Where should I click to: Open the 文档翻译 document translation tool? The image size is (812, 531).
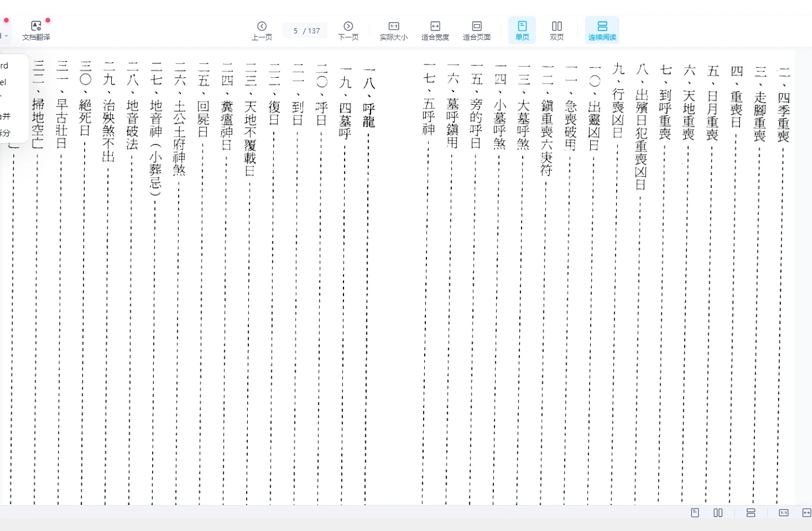click(x=36, y=30)
